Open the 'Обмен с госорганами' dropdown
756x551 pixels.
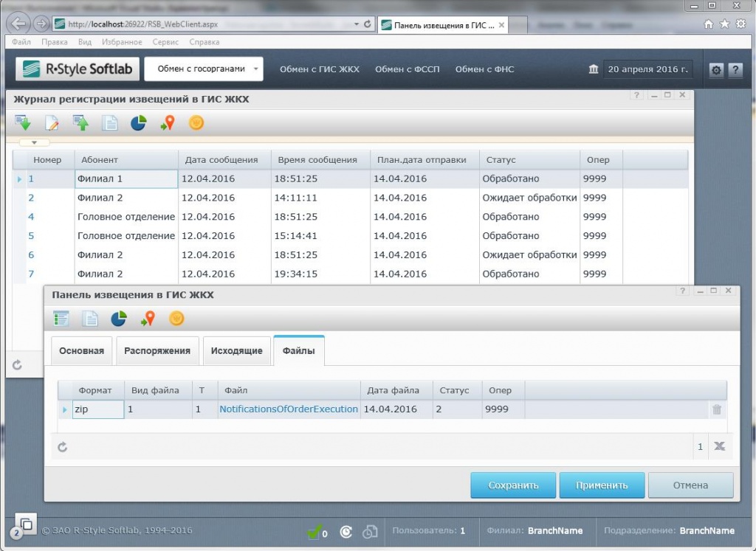point(204,69)
